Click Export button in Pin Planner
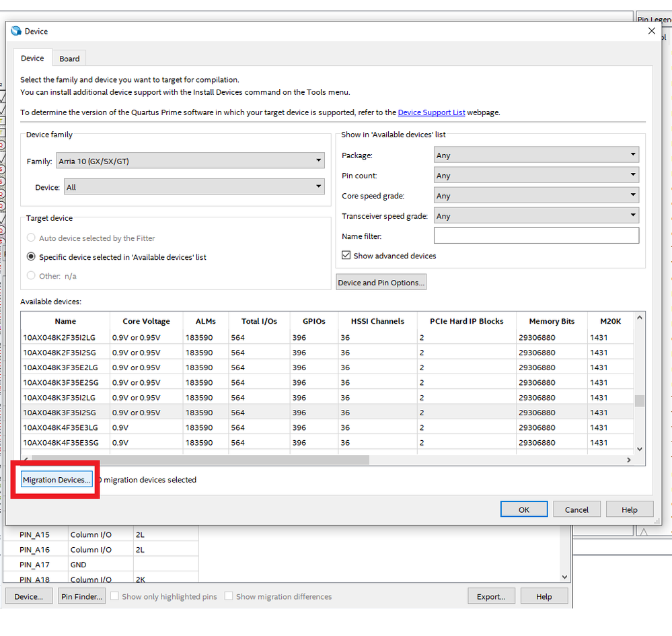The height and width of the screenshot is (636, 672). [x=491, y=596]
